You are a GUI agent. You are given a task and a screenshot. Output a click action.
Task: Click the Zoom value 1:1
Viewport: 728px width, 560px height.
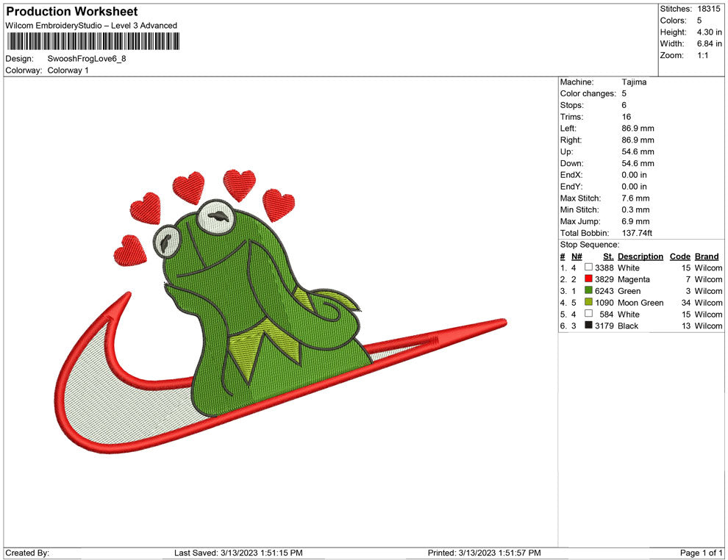coord(702,55)
